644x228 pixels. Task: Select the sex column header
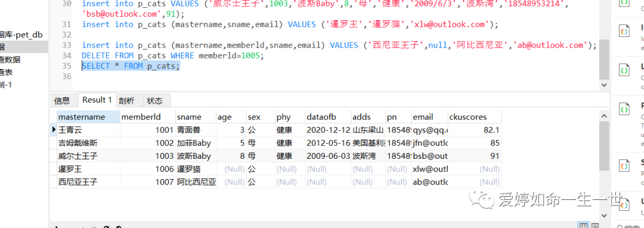coord(260,116)
